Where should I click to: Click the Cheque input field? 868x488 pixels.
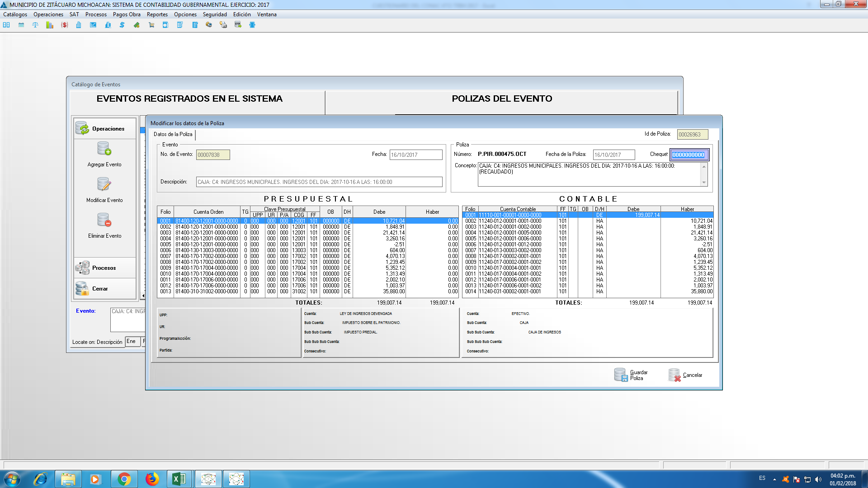point(689,155)
